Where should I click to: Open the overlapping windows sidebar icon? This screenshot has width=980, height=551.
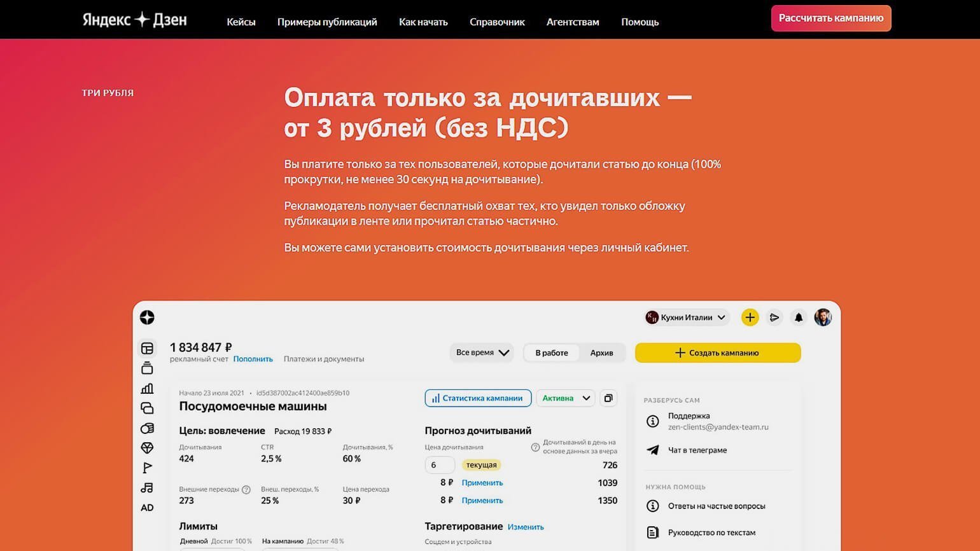coord(147,408)
